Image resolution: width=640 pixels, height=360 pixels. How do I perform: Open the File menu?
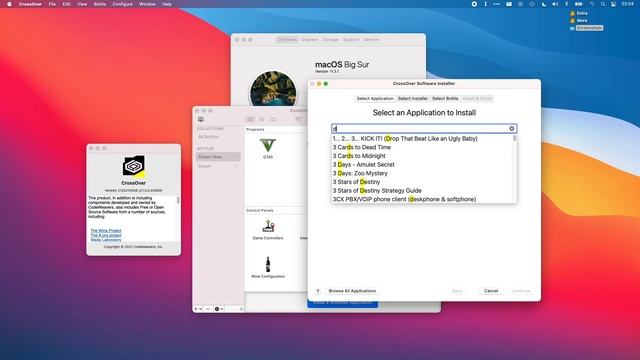pyautogui.click(x=52, y=4)
